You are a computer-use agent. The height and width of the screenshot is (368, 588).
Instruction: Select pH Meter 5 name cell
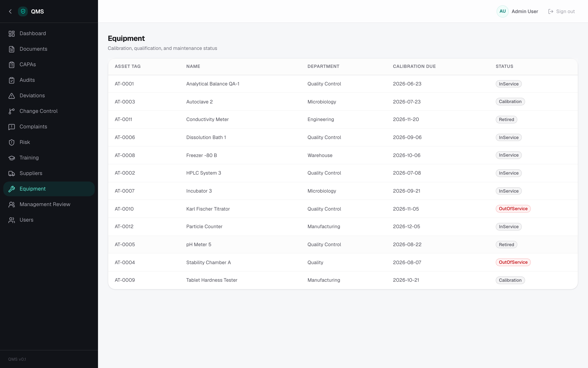coord(199,244)
